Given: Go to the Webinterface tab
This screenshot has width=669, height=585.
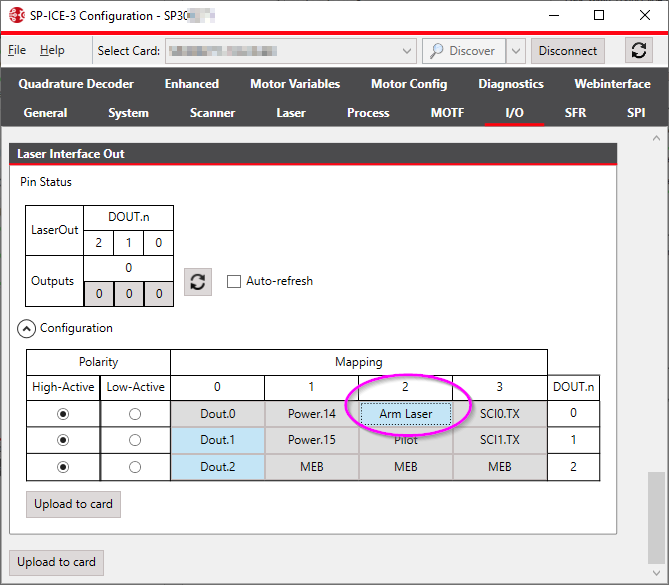Looking at the screenshot, I should 612,84.
